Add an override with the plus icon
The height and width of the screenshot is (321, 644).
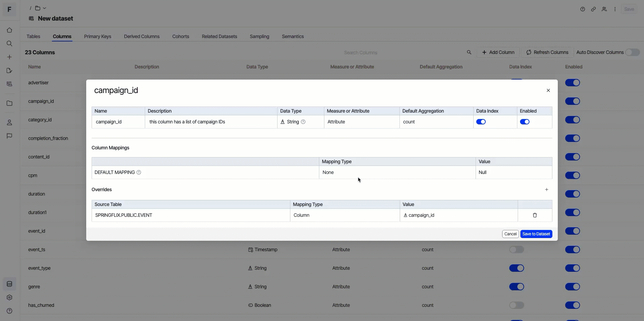(x=547, y=189)
